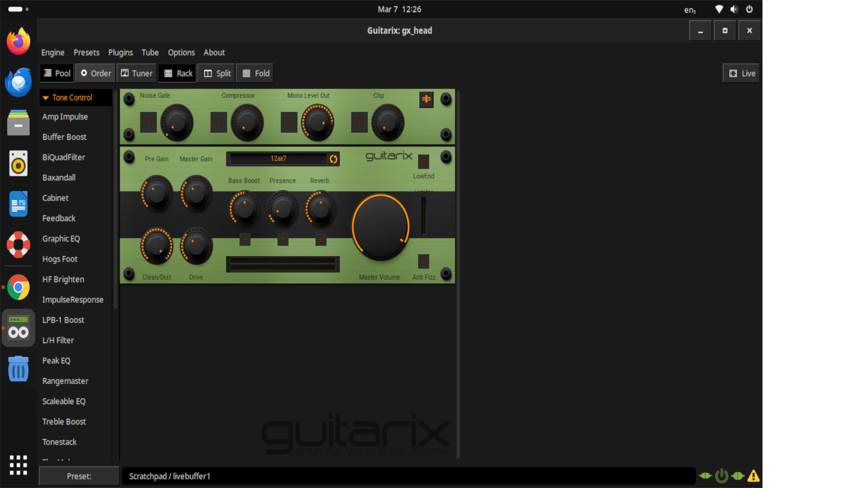
Task: Open the Engine menu
Action: [52, 52]
